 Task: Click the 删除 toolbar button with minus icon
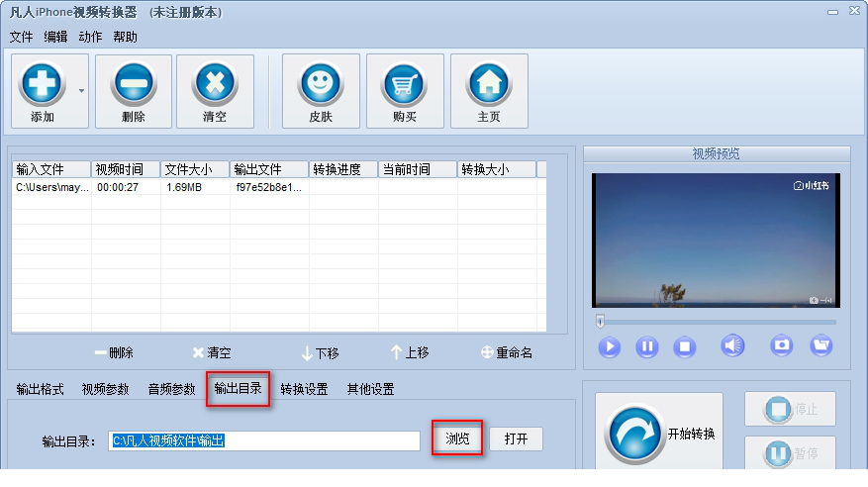(x=134, y=91)
